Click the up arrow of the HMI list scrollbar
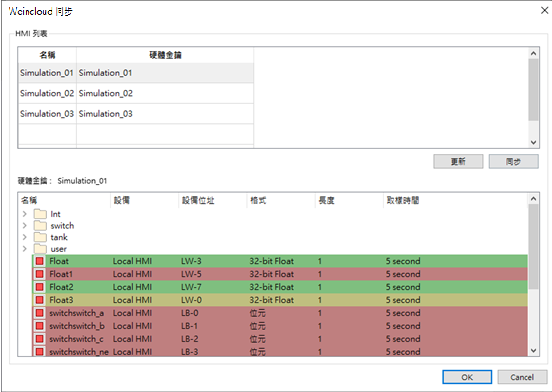Image resolution: width=552 pixels, height=392 pixels. [533, 53]
